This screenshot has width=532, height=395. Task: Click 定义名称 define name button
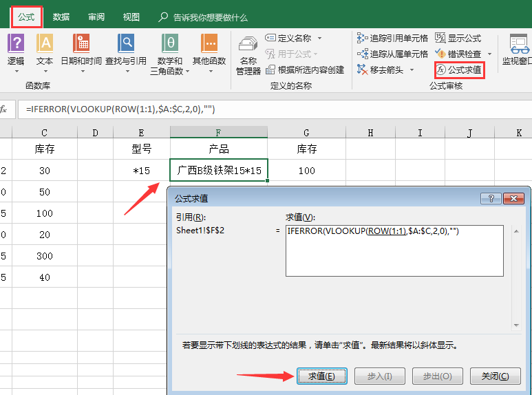click(x=288, y=38)
